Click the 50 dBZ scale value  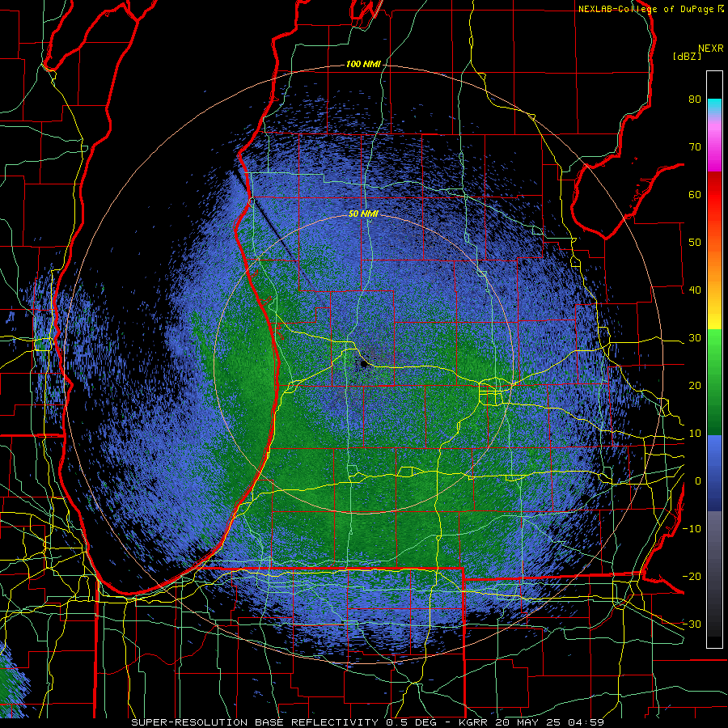click(695, 243)
